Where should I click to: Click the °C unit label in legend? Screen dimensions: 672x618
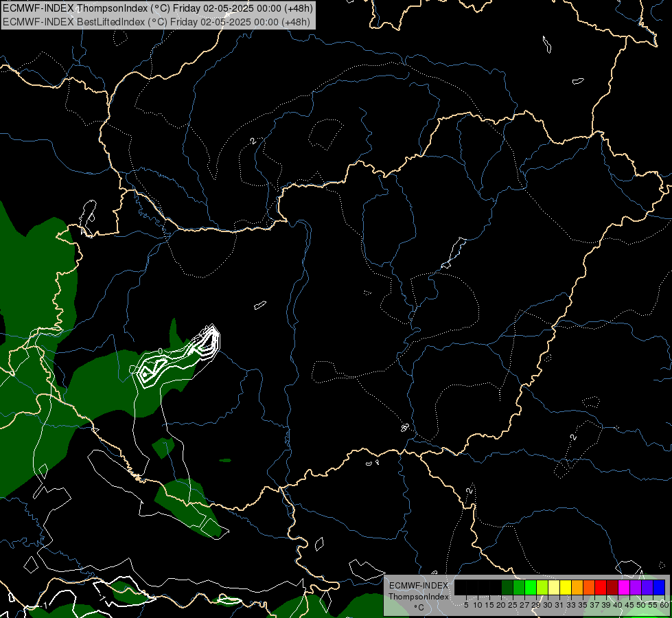419,608
